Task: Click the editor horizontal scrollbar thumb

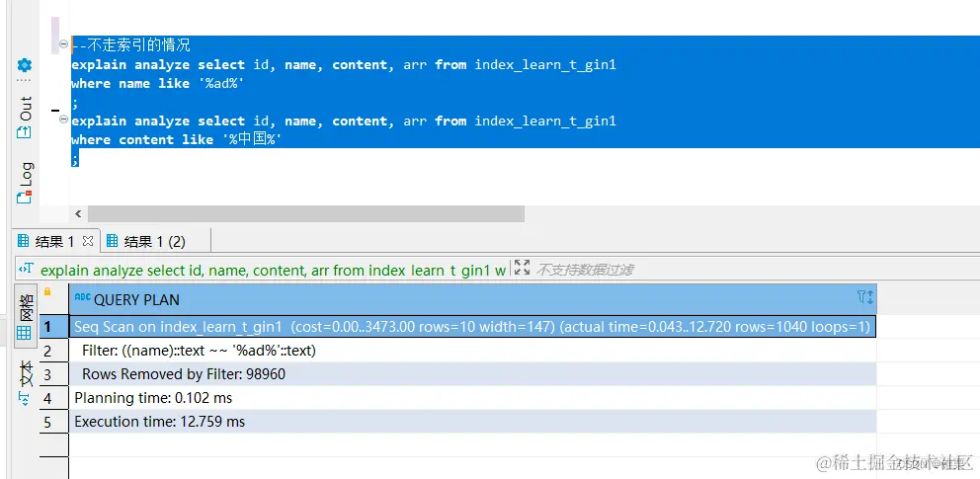Action: click(305, 213)
